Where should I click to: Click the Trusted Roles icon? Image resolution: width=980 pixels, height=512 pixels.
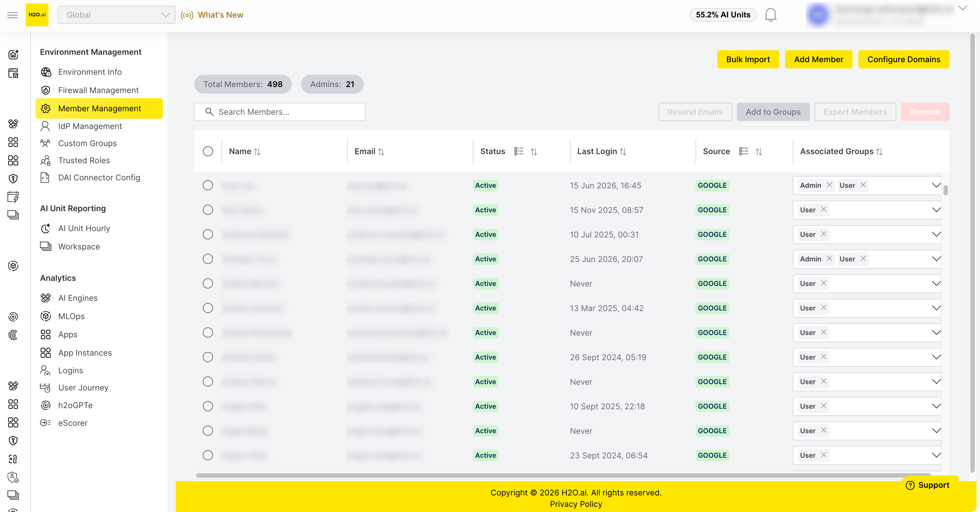coord(45,160)
